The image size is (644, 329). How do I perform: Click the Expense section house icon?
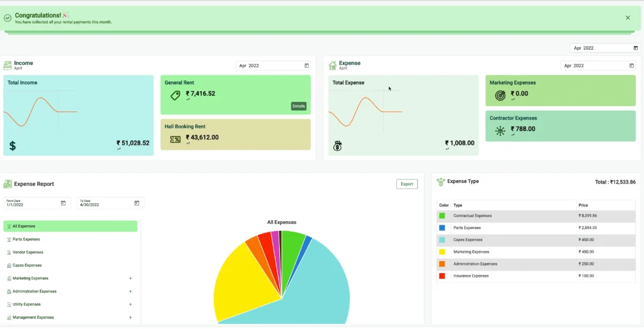tap(332, 65)
